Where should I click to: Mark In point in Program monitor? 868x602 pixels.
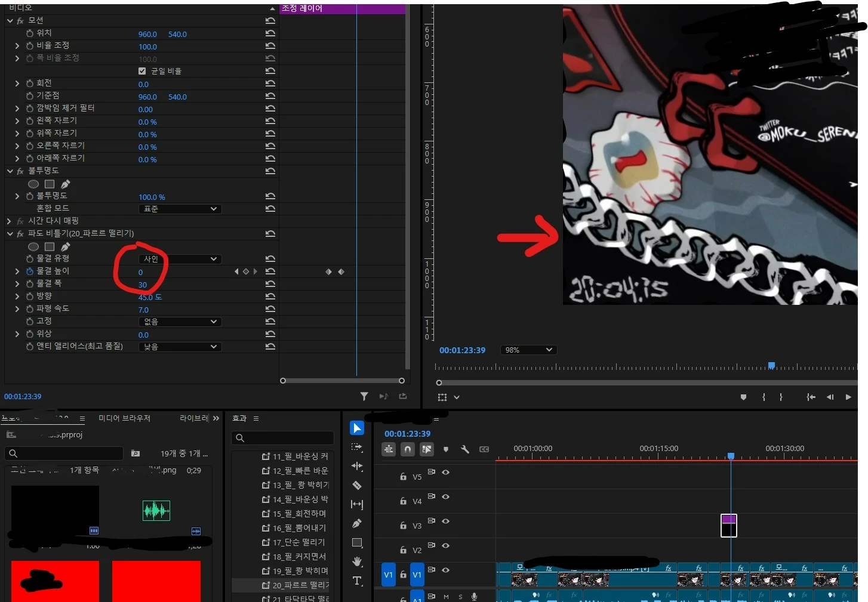[764, 397]
